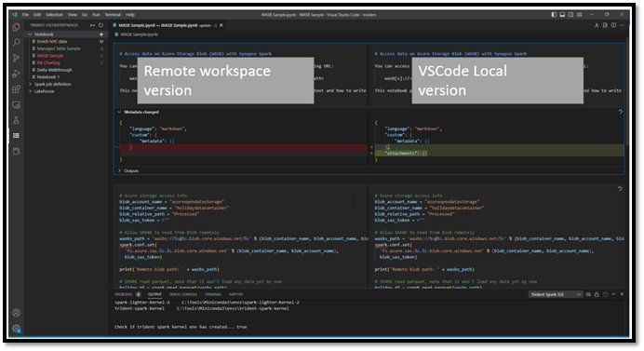Open the Managed Table Sample notebook
The width and height of the screenshot is (644, 351).
59,48
